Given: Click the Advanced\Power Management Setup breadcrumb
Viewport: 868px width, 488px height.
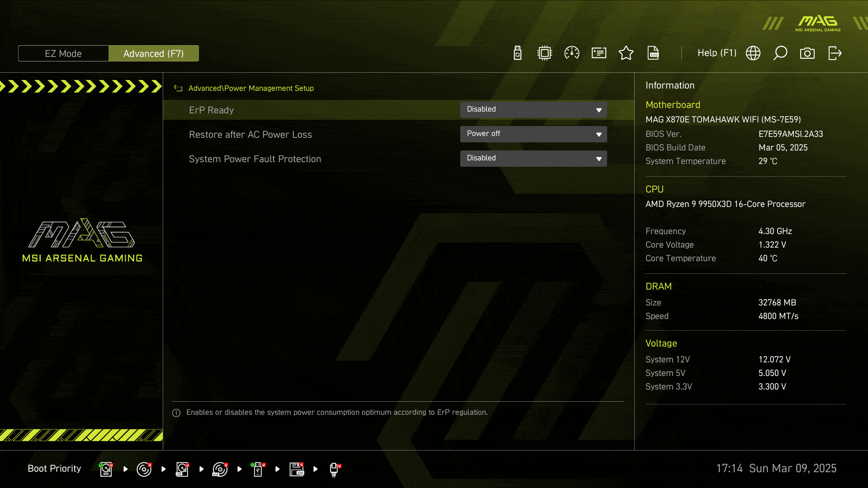Looking at the screenshot, I should click(x=251, y=89).
